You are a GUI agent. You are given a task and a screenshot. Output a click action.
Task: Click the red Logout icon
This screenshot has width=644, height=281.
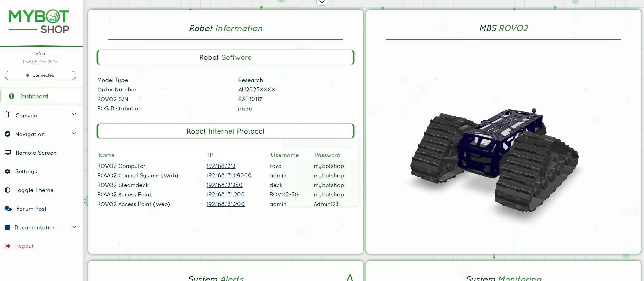pyautogui.click(x=7, y=246)
